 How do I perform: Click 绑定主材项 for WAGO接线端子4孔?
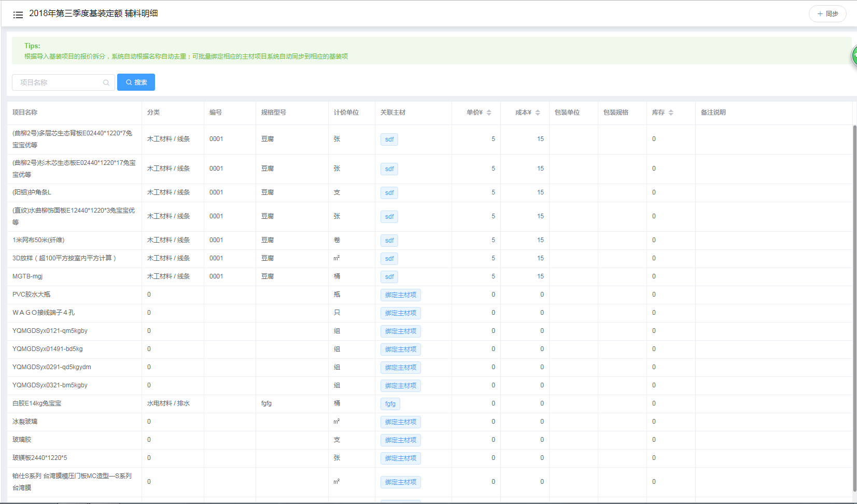pos(400,313)
